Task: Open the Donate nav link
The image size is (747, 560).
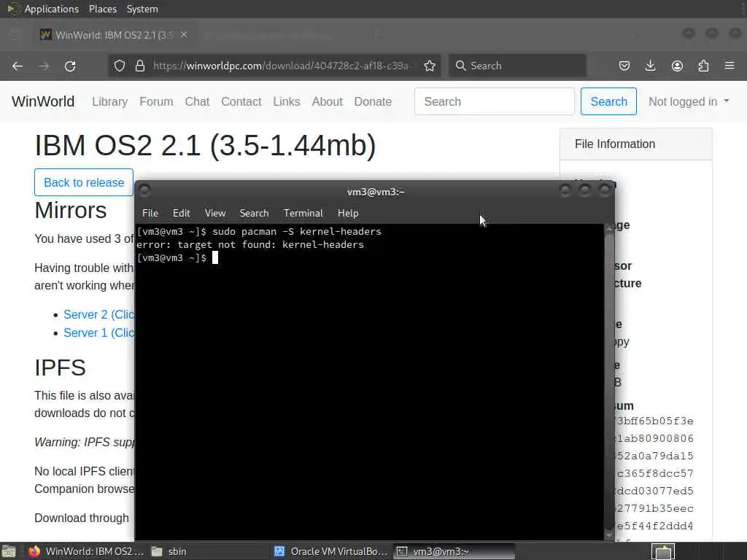Action: pyautogui.click(x=373, y=101)
